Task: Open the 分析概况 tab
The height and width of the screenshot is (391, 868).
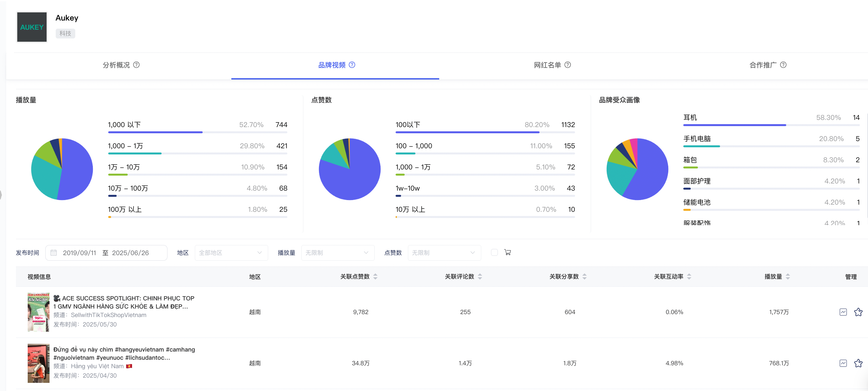Action: [116, 65]
